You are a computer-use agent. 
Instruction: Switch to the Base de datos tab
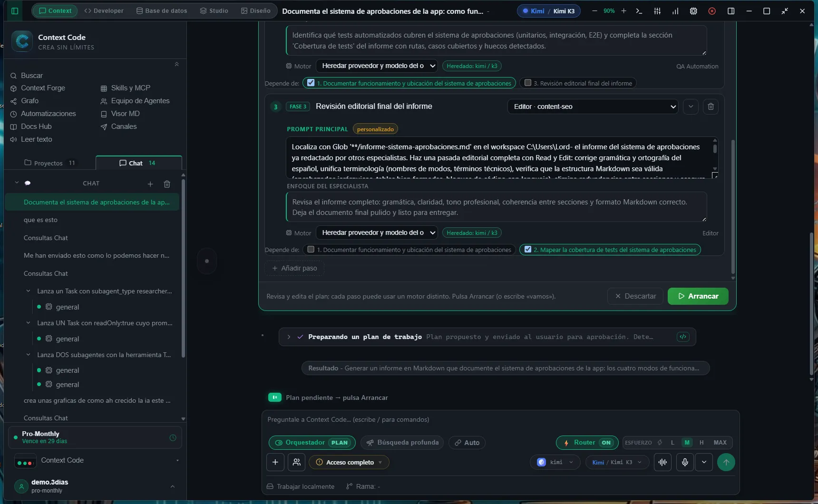coord(162,10)
